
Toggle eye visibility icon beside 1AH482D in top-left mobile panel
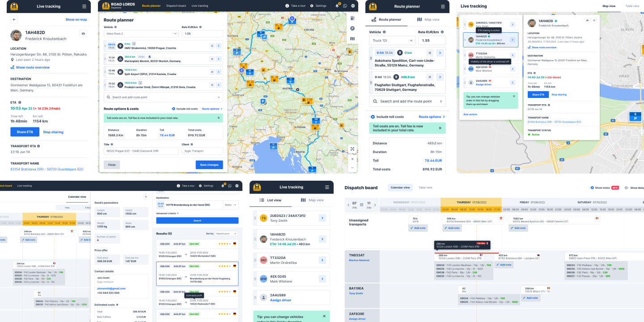pos(83,34)
